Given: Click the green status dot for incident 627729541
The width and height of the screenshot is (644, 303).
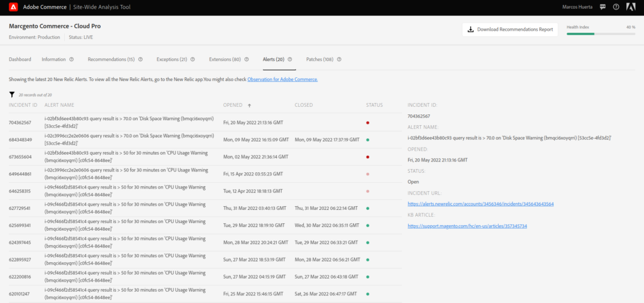Looking at the screenshot, I should 367,209.
